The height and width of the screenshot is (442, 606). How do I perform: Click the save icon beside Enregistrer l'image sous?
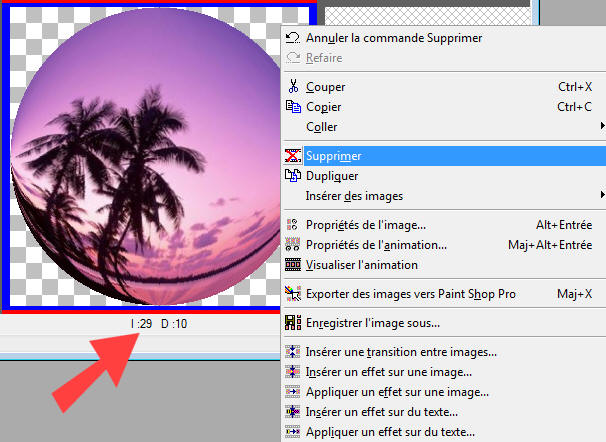click(293, 323)
